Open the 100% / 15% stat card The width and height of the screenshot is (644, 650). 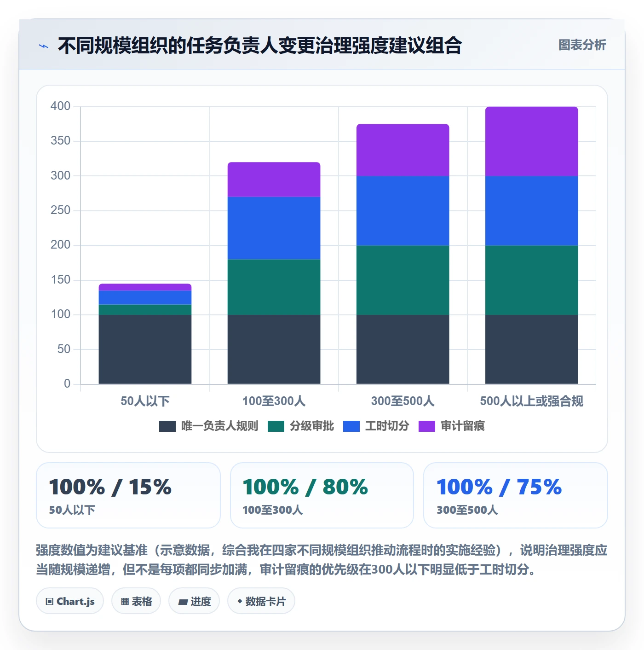tap(128, 495)
